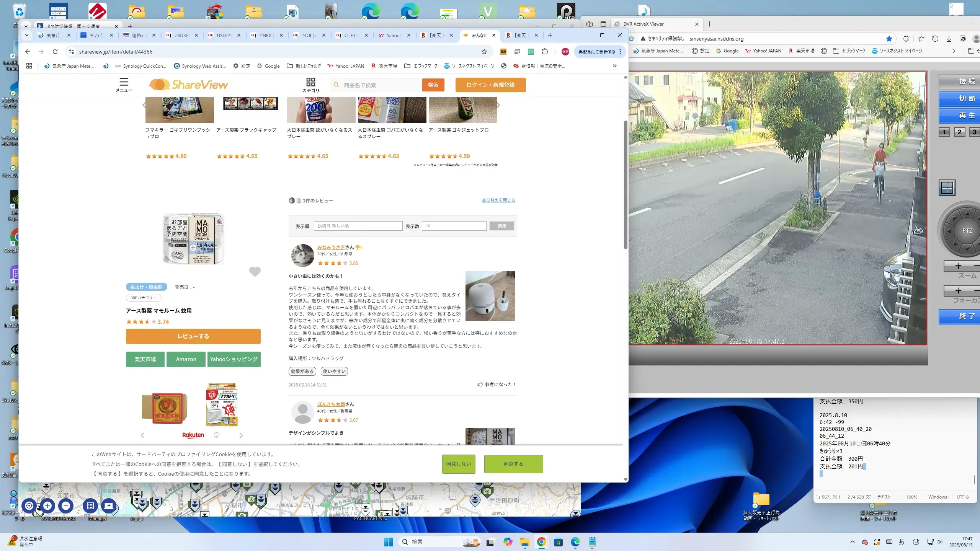The width and height of the screenshot is (980, 551).
Task: Open Chrome extensions puzzle icon
Action: pos(545,52)
